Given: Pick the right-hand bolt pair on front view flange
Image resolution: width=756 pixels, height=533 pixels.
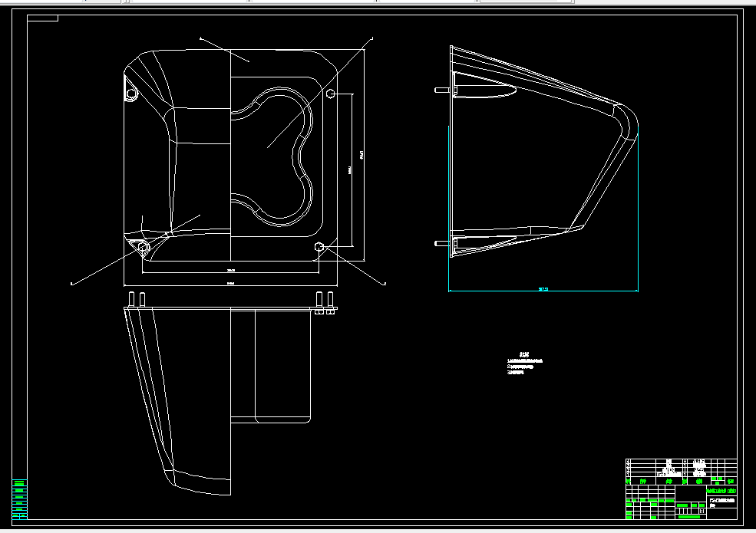Looking at the screenshot, I should click(x=325, y=303).
